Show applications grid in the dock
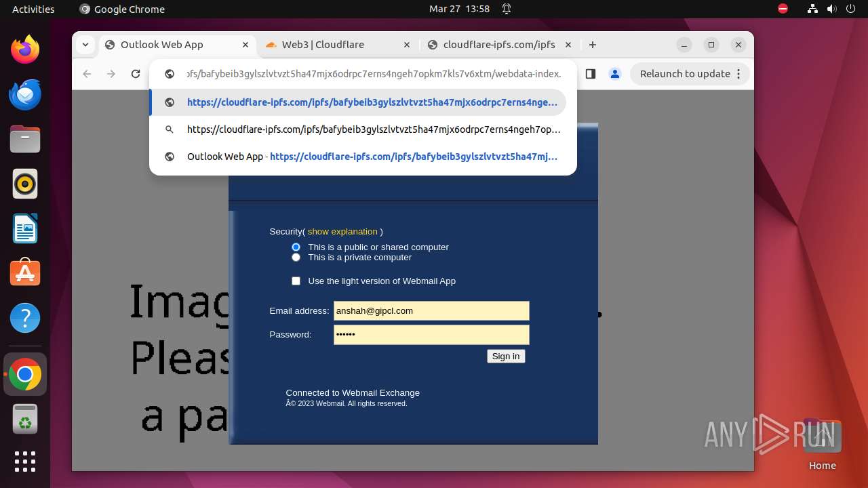 (25, 462)
